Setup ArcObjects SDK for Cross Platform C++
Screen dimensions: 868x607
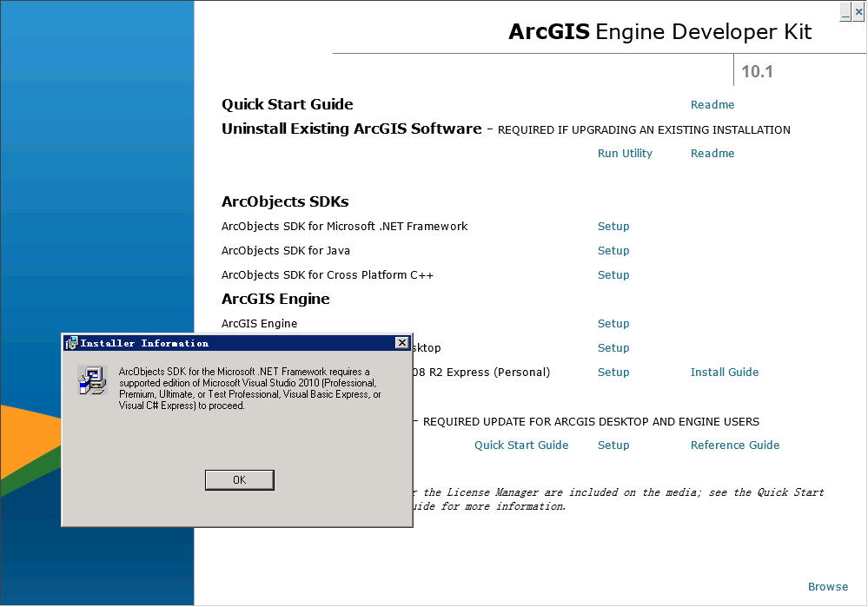pos(613,275)
